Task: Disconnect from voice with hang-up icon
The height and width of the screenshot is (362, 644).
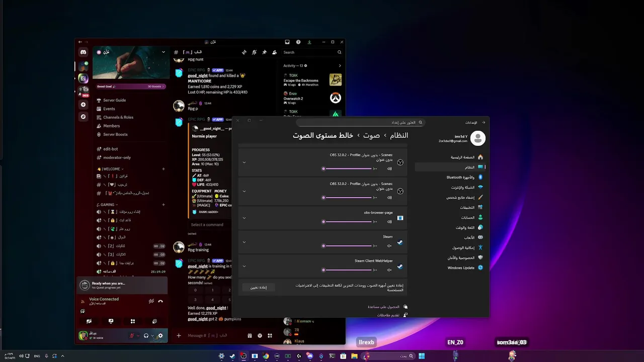Action: point(160,301)
